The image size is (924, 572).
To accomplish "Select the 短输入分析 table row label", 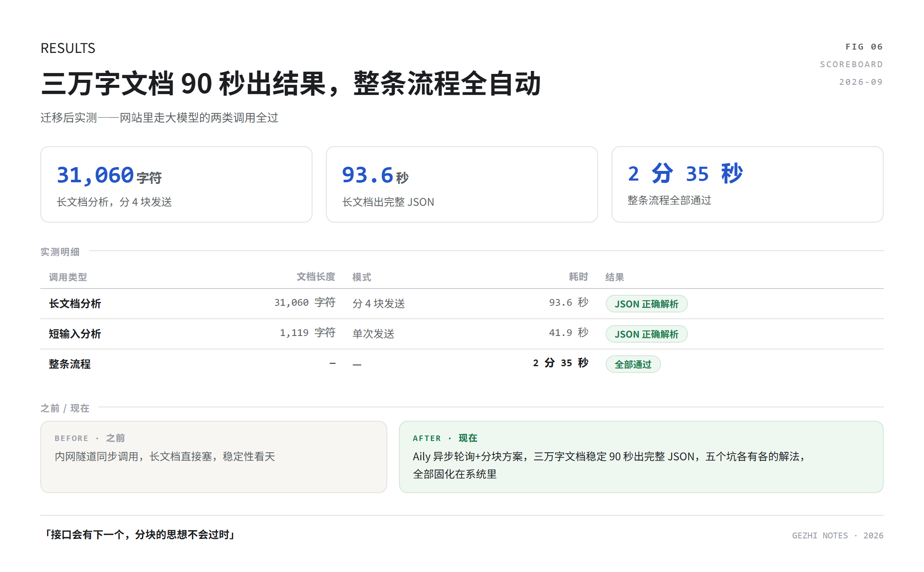I will [75, 334].
